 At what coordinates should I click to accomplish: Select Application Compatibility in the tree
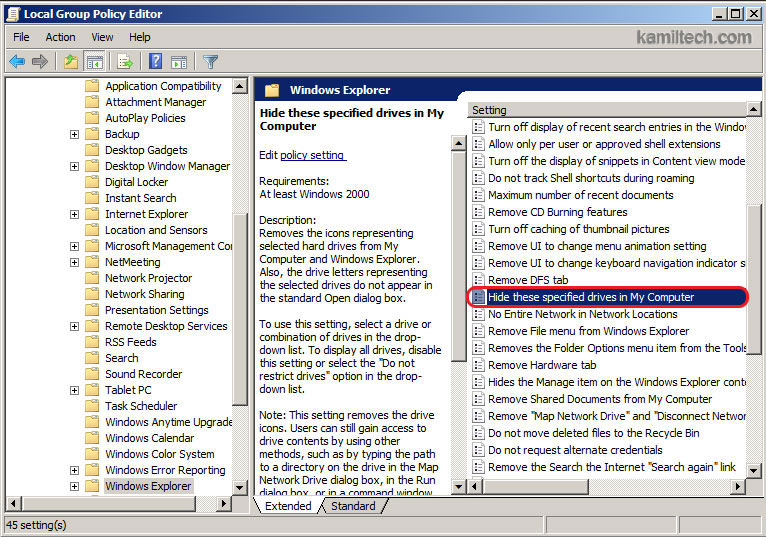[163, 86]
